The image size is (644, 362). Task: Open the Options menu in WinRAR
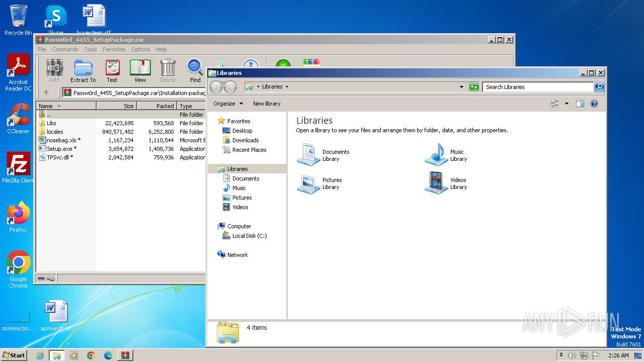tap(141, 49)
